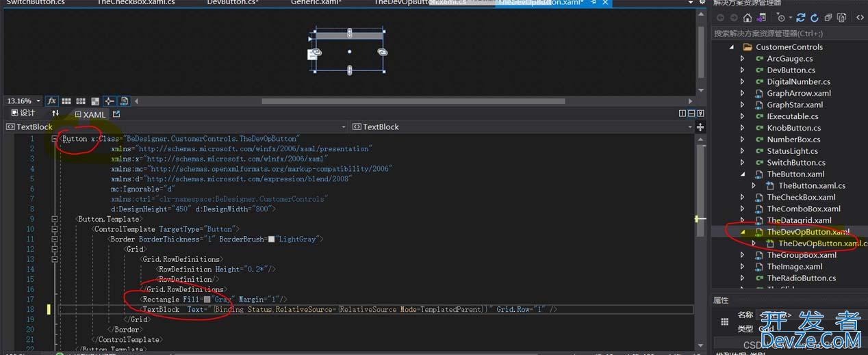The width and height of the screenshot is (868, 355).
Task: Toggle disable project code button
Action: 125,101
